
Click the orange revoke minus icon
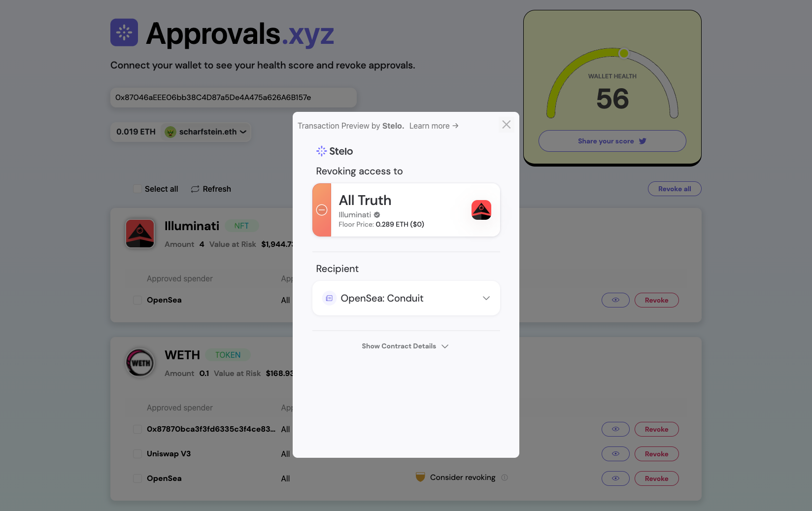pyautogui.click(x=322, y=210)
